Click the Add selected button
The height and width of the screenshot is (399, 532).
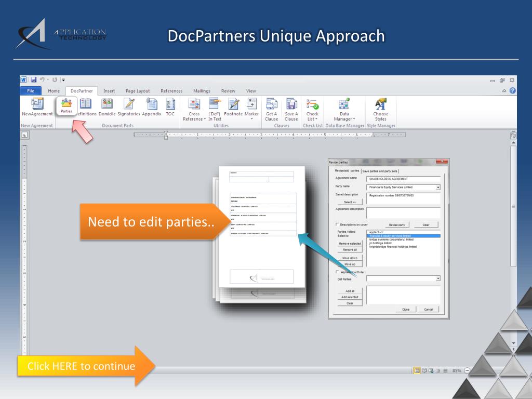click(x=350, y=297)
